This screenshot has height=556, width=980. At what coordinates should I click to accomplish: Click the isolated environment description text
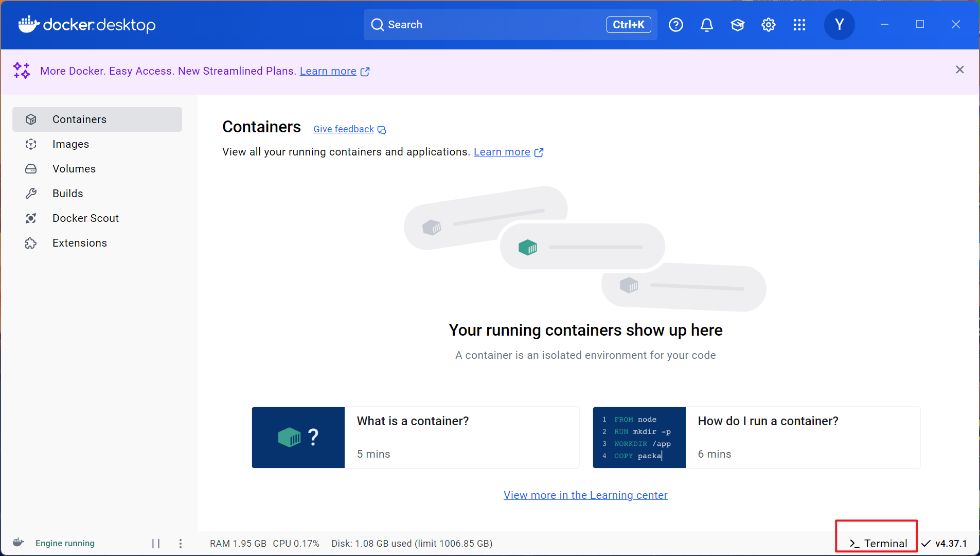click(x=585, y=355)
